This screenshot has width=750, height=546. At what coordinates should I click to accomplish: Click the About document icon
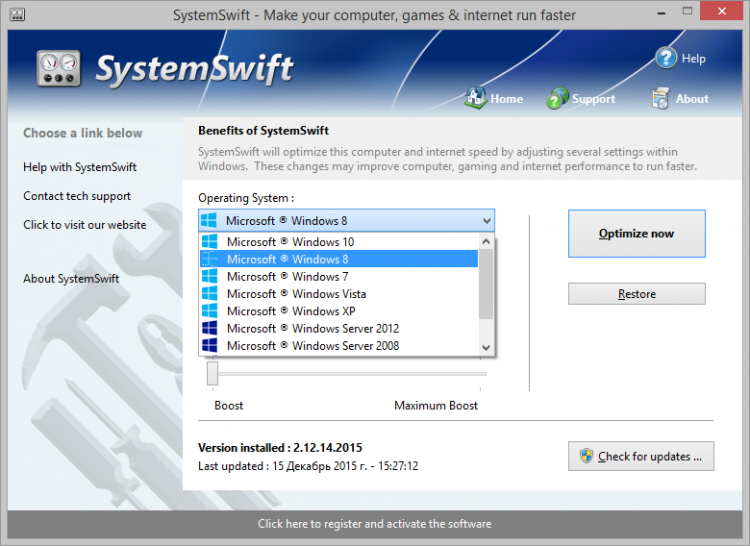click(x=660, y=98)
